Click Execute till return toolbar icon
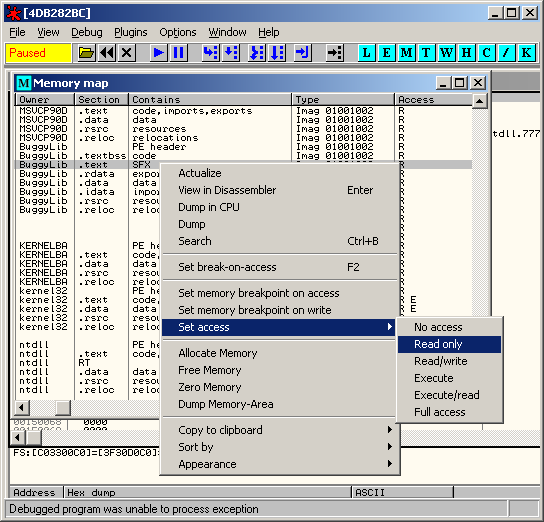Image resolution: width=544 pixels, height=522 pixels. [x=303, y=53]
